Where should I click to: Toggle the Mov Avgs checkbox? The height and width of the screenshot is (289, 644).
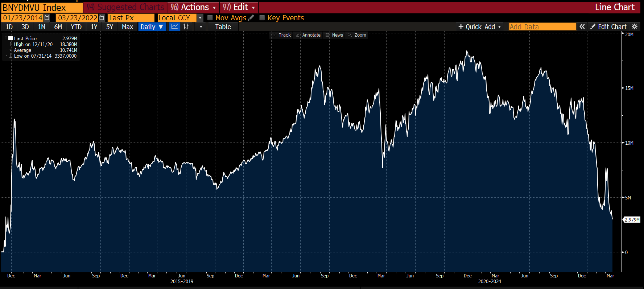click(x=210, y=18)
